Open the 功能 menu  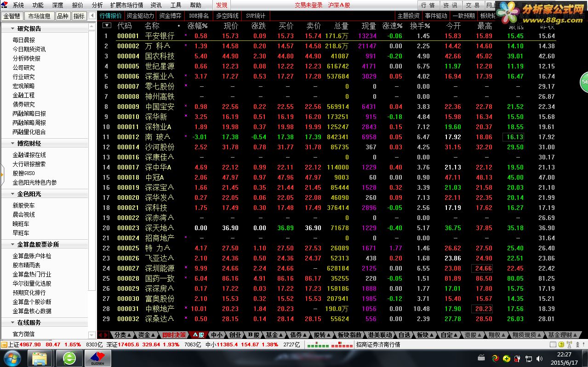click(x=38, y=5)
